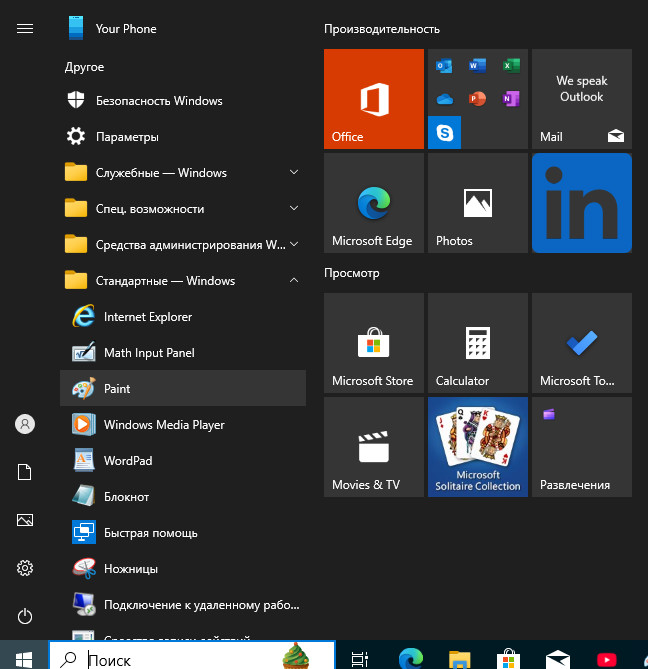Open Microsoft Solitaire Collection tile

[478, 447]
